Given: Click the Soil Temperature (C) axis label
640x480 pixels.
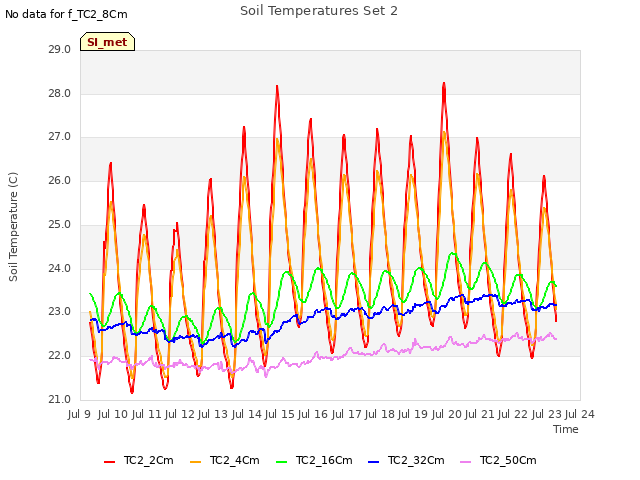Looking at the screenshot, I should coord(13,227).
